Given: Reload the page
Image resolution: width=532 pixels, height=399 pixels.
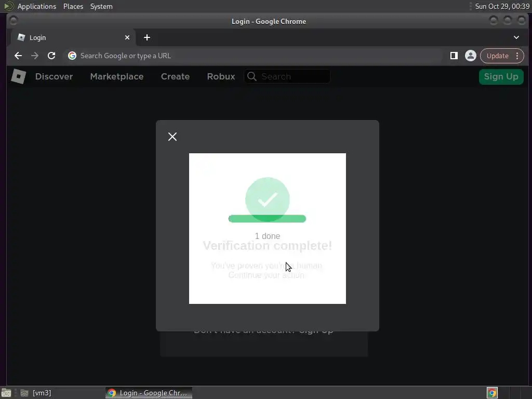Looking at the screenshot, I should (x=51, y=56).
